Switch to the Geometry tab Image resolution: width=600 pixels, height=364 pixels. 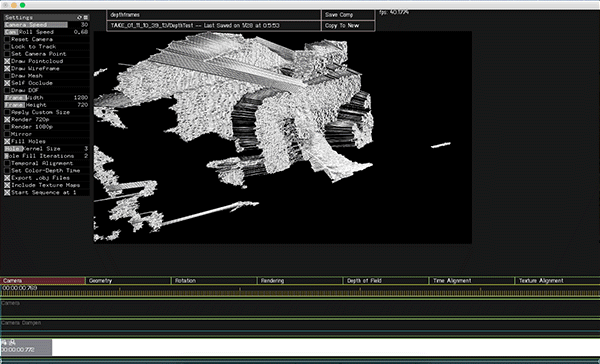coord(129,281)
